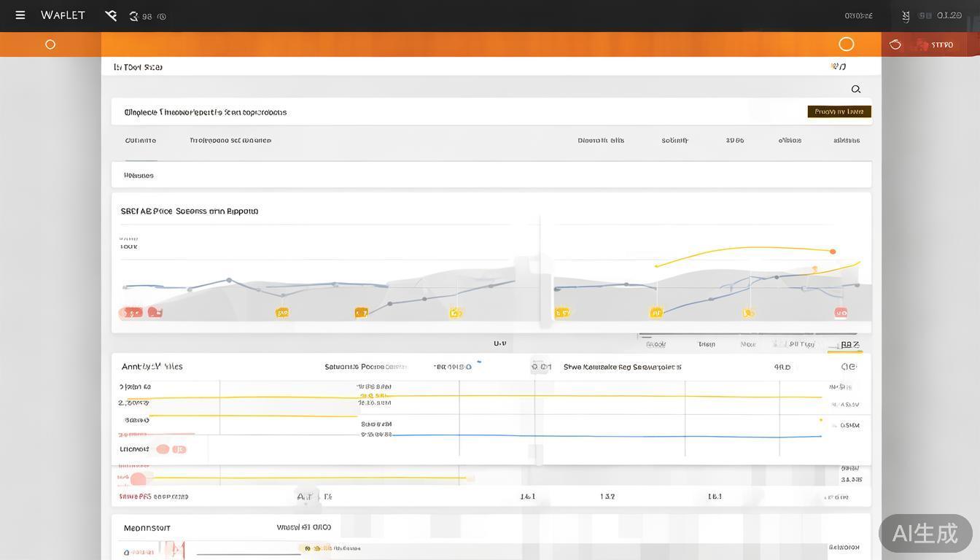Screen dimensions: 980x560
Task: Click the logo icon right of Waflet title
Action: [111, 15]
